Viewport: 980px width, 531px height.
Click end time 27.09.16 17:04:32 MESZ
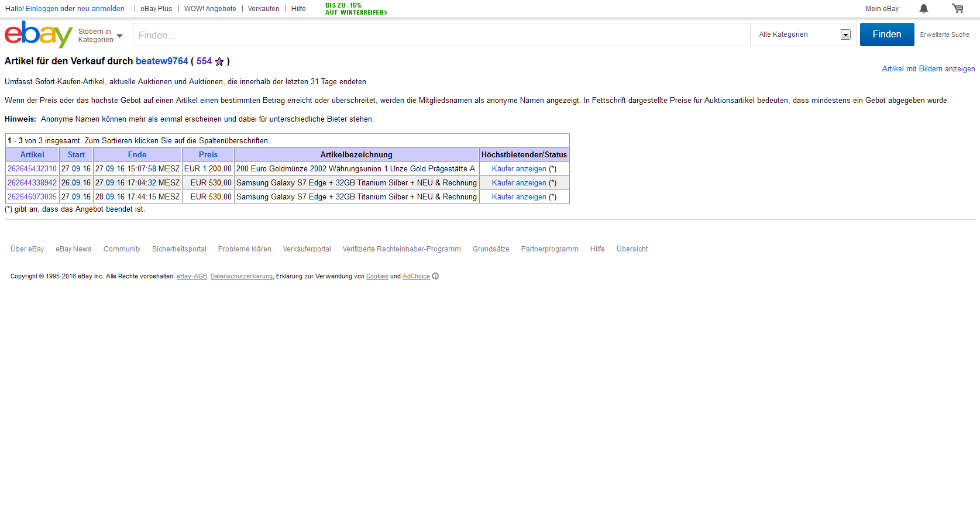pyautogui.click(x=137, y=183)
